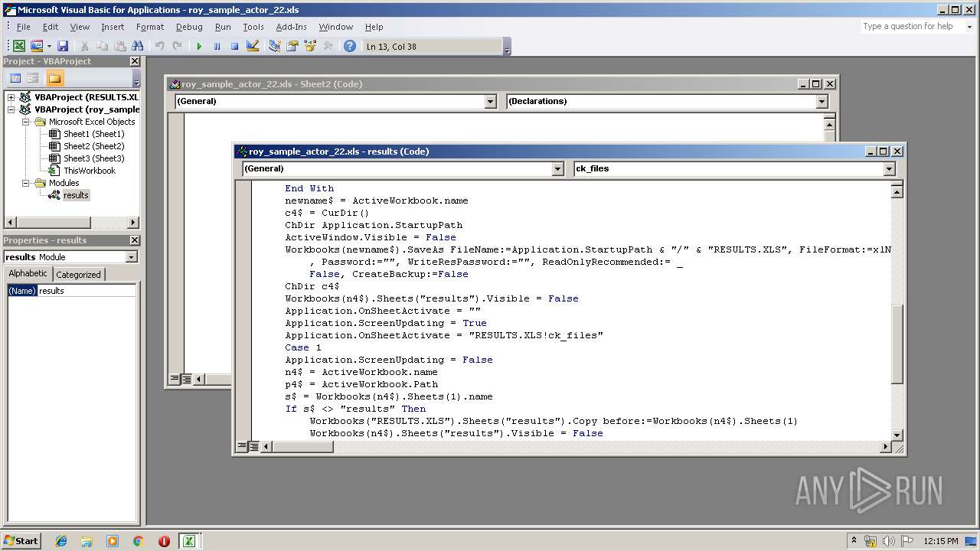Click the 'Type a question for help' box
The image size is (980, 551).
click(x=911, y=26)
